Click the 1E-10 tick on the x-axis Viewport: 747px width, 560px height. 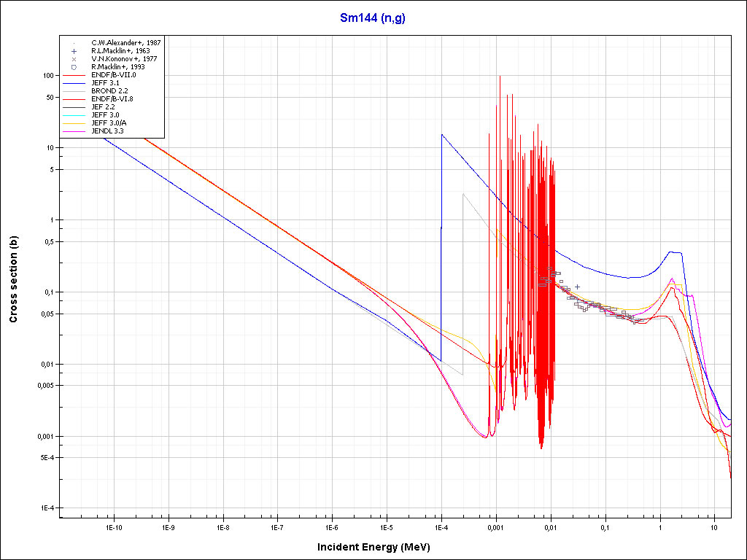pos(113,526)
